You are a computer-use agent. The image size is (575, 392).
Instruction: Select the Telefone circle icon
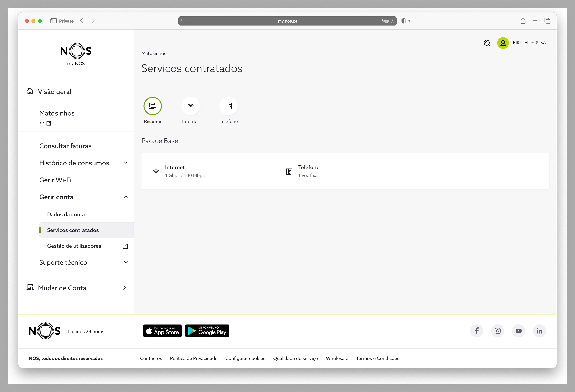click(x=229, y=106)
